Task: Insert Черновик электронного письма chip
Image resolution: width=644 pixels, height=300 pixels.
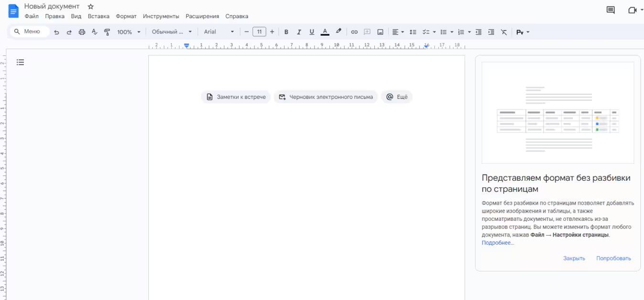Action: point(326,97)
